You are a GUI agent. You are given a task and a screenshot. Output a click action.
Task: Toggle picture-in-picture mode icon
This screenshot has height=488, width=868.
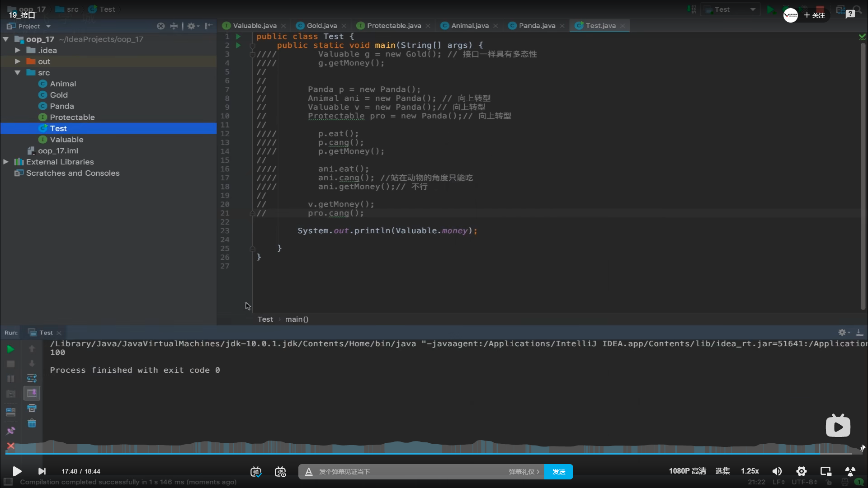click(826, 471)
